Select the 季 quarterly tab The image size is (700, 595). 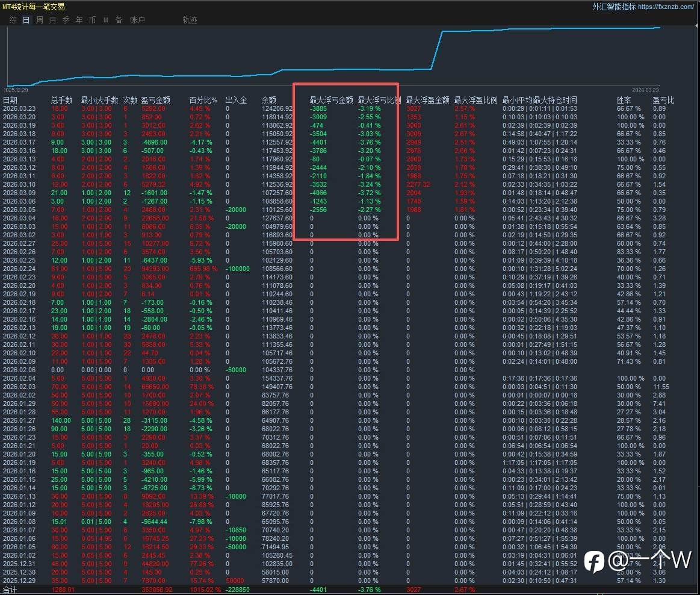pos(66,20)
